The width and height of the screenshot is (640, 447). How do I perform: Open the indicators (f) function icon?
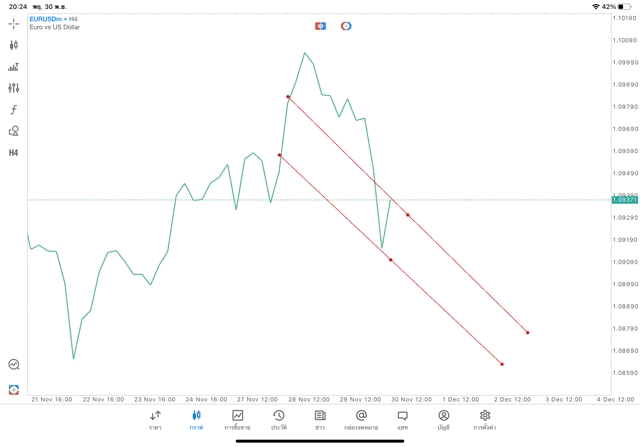tap(13, 110)
